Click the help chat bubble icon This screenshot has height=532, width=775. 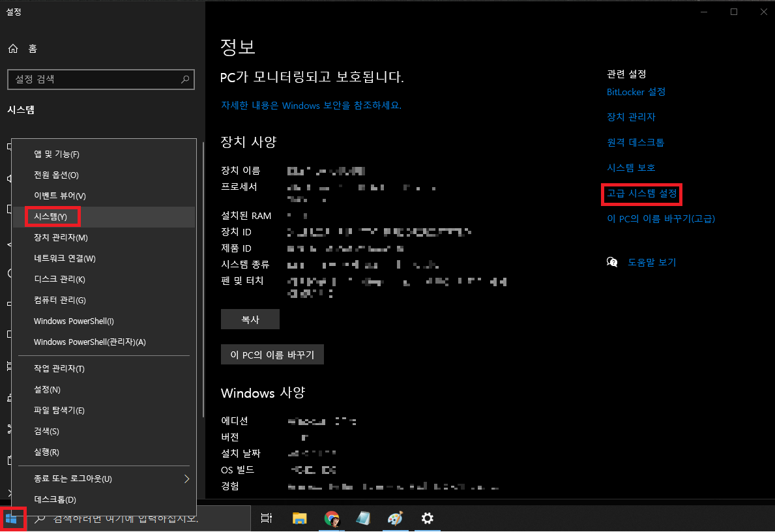pos(612,262)
